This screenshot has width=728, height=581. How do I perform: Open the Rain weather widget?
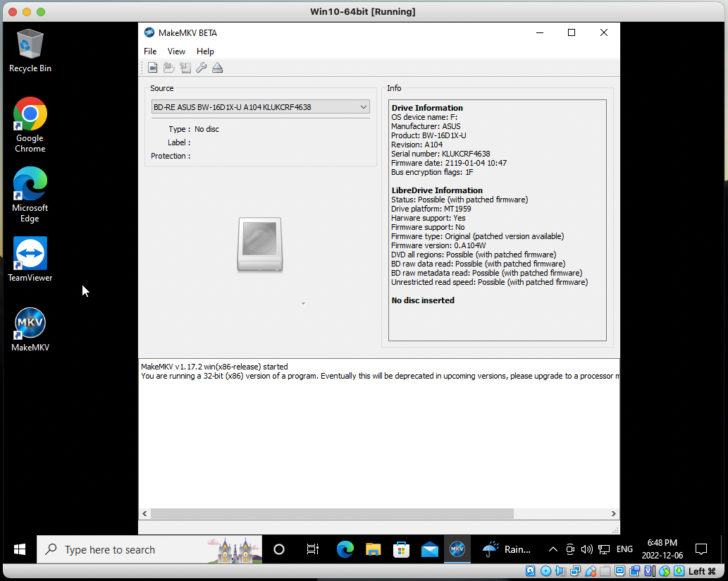[x=507, y=549]
